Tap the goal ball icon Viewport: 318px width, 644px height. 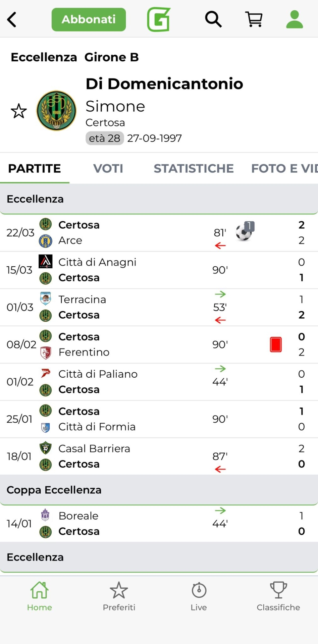tap(244, 232)
